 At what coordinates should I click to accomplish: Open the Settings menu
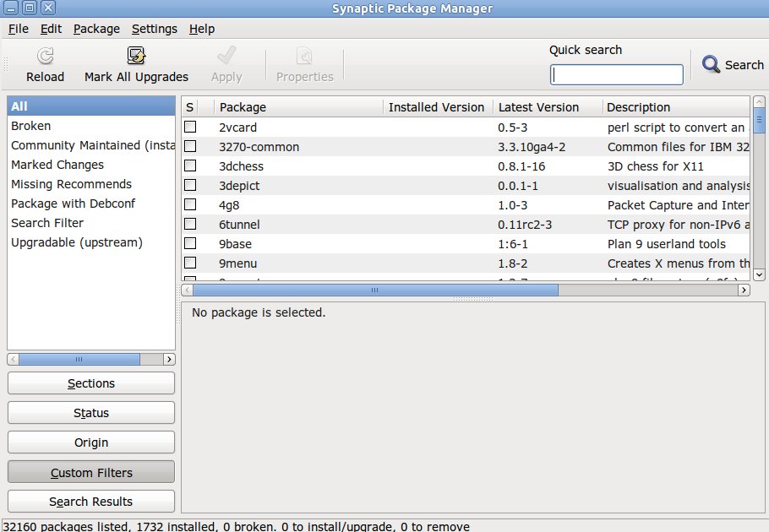(155, 29)
